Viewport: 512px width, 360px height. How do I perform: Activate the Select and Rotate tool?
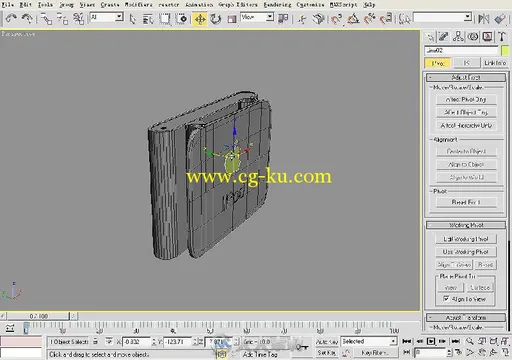coord(216,19)
